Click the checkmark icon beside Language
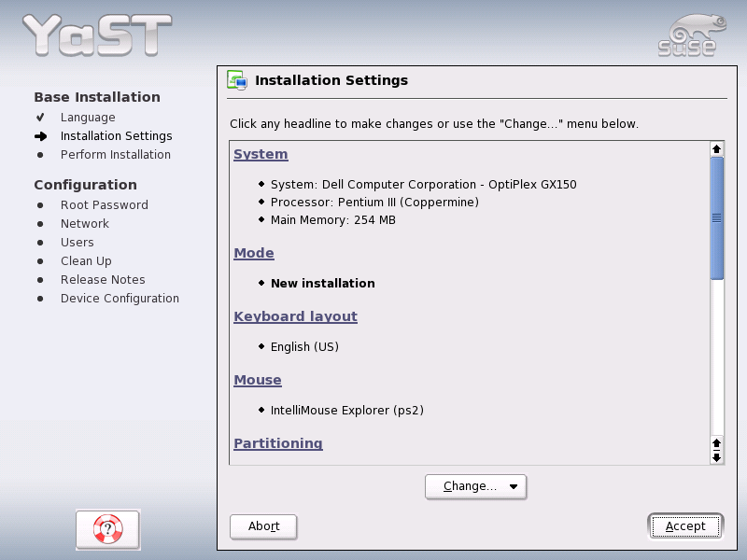 [38, 117]
